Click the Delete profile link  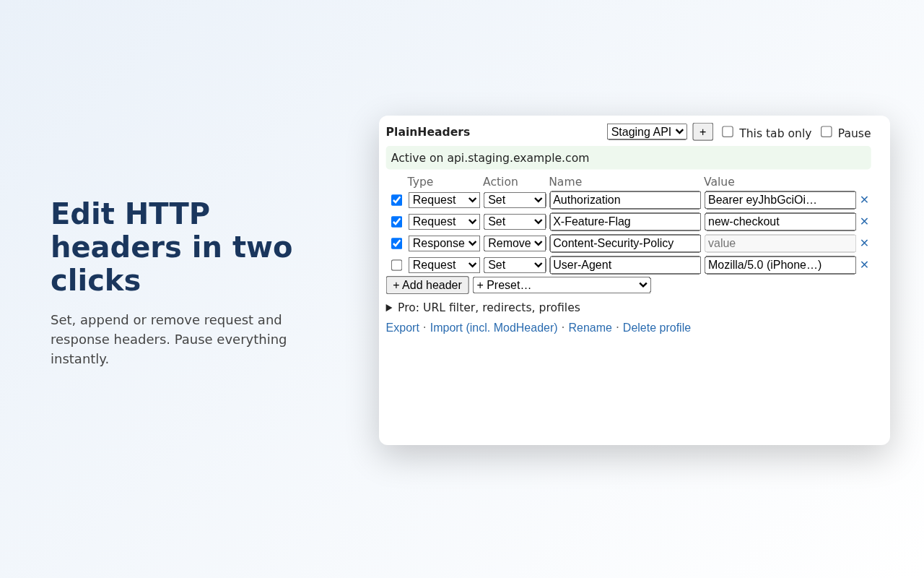[x=657, y=328]
